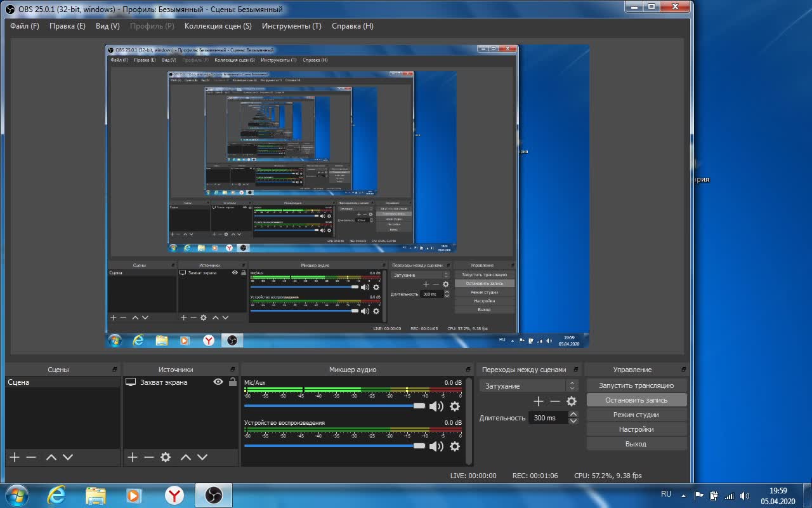Click OBS Studio taskbar button
The height and width of the screenshot is (508, 812).
coord(214,495)
